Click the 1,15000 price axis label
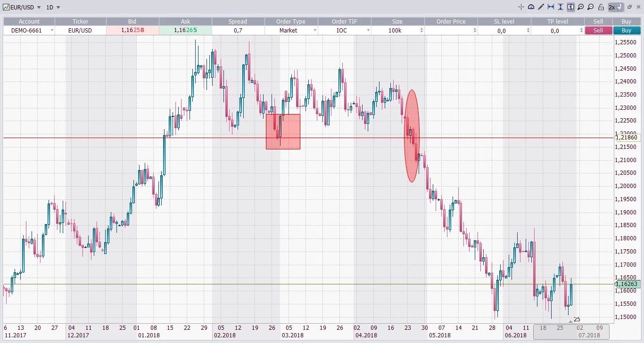Screen dimensions: 644x343 627,317
